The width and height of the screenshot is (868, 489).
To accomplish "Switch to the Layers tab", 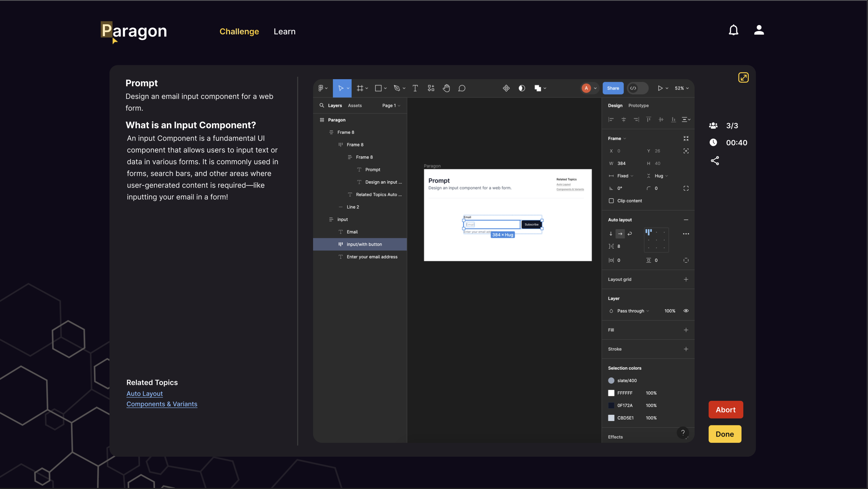I will point(335,106).
